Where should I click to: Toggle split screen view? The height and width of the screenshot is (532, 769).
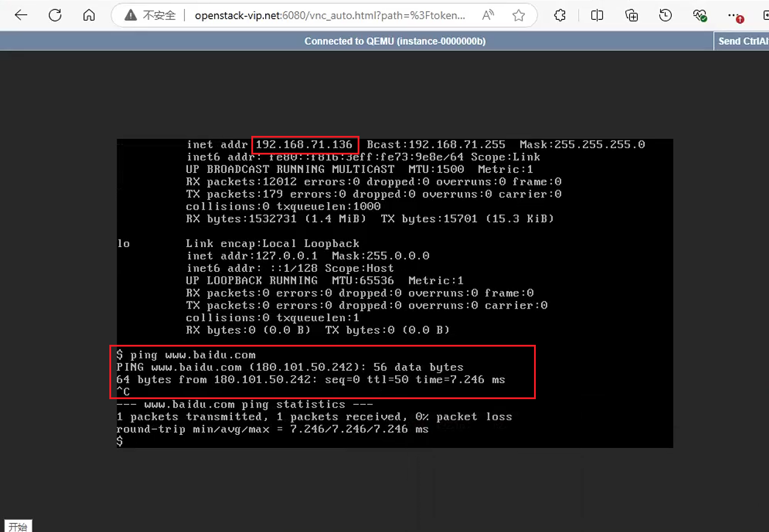click(x=597, y=16)
